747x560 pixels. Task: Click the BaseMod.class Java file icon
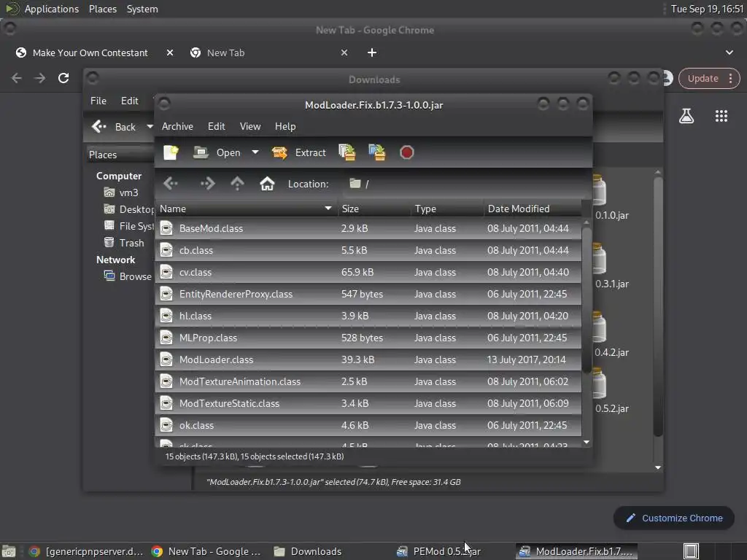(166, 228)
